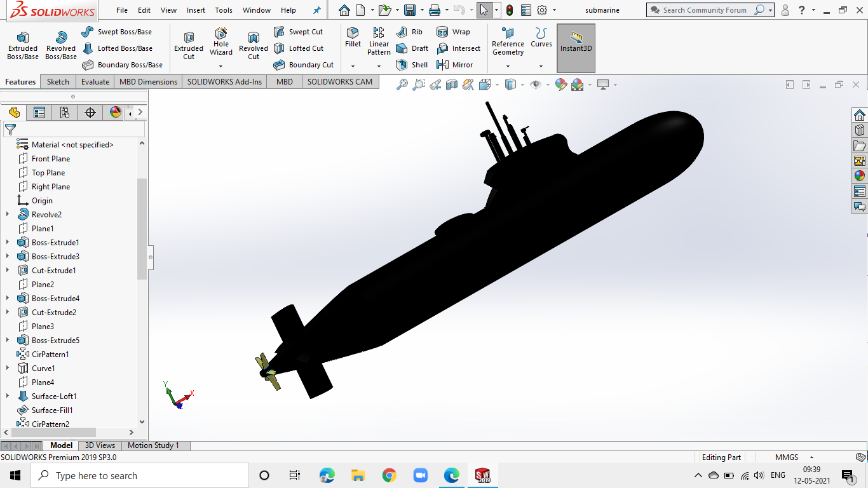Click the Lofted Cut tool

point(299,48)
